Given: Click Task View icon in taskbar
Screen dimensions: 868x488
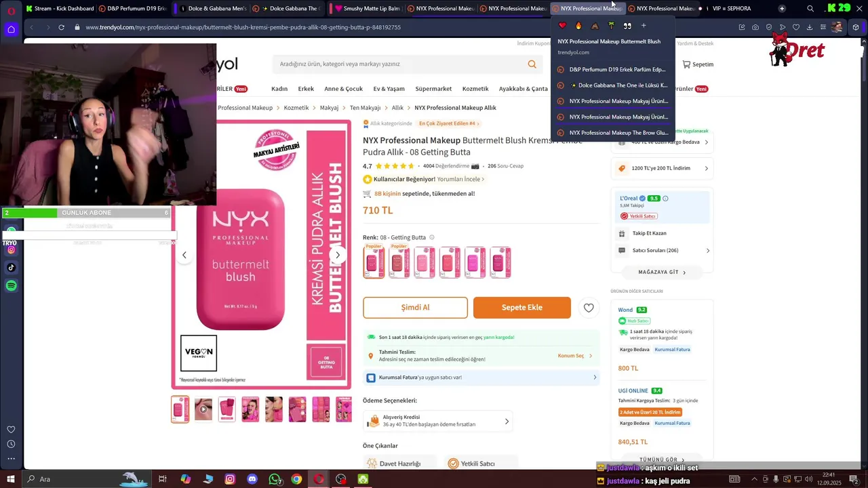Looking at the screenshot, I should (x=163, y=479).
